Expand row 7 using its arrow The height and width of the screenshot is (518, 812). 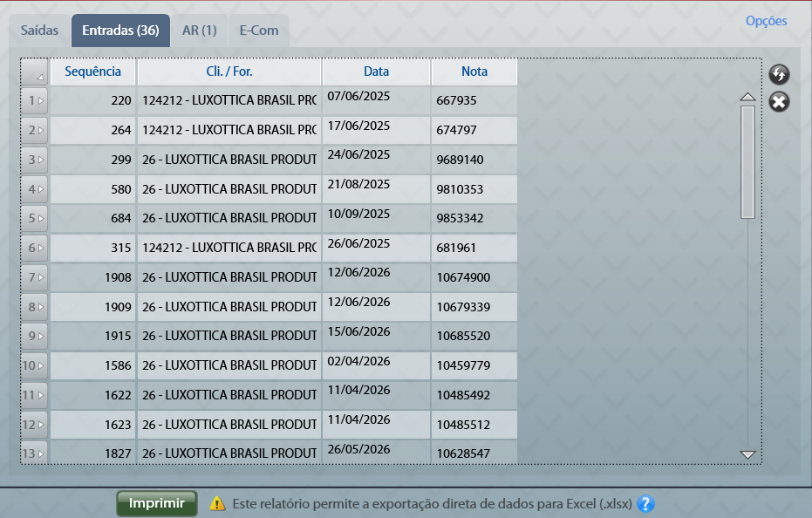(x=41, y=277)
